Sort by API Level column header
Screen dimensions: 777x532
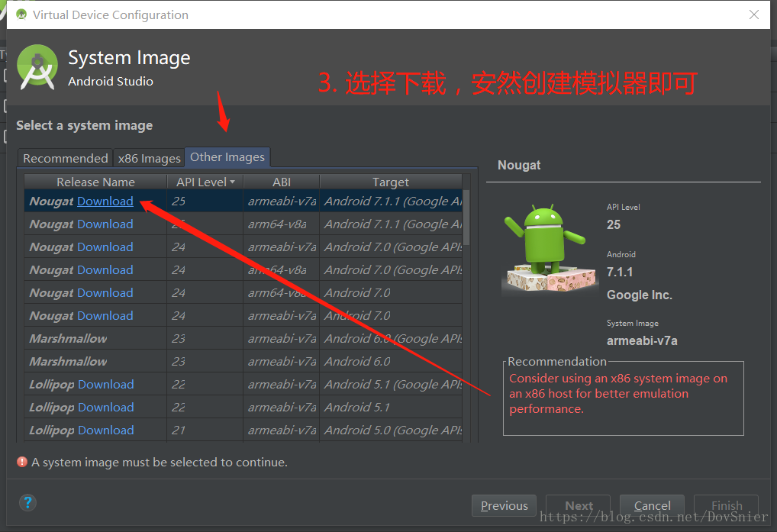click(205, 182)
